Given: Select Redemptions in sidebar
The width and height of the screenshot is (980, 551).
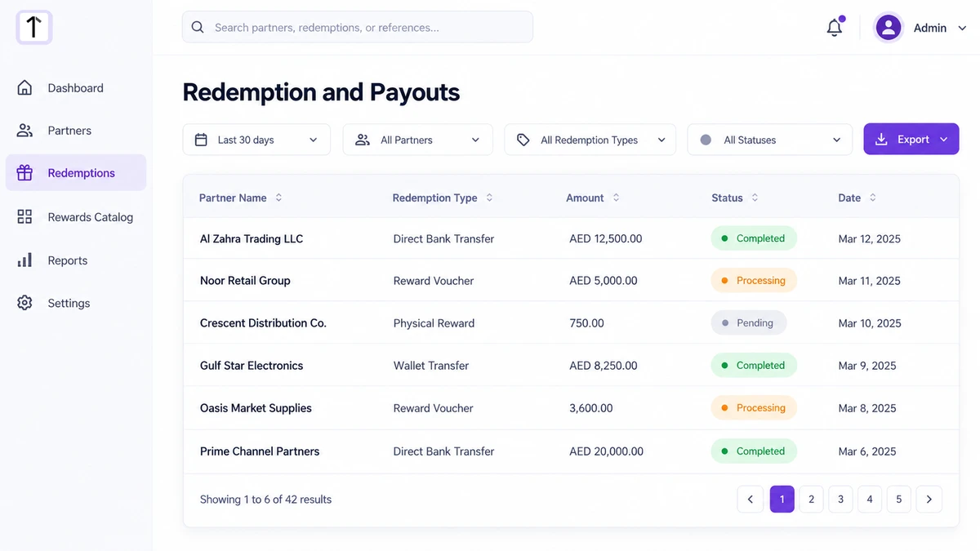Looking at the screenshot, I should [76, 173].
